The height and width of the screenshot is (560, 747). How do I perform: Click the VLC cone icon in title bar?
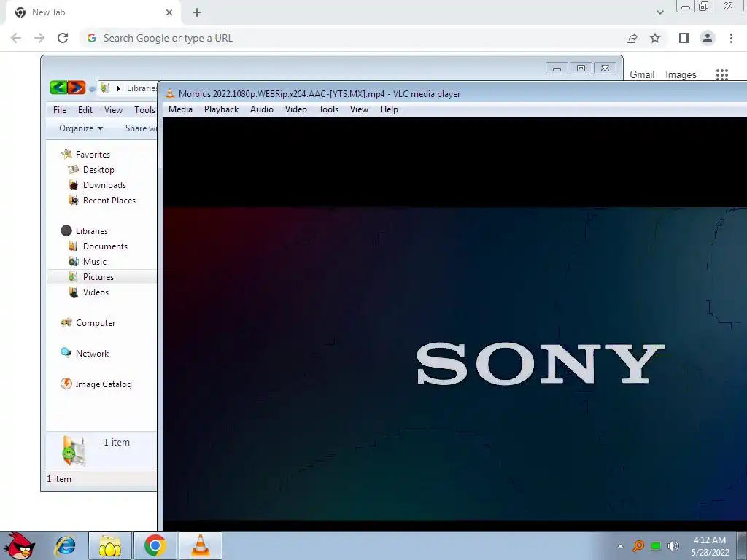tap(169, 93)
